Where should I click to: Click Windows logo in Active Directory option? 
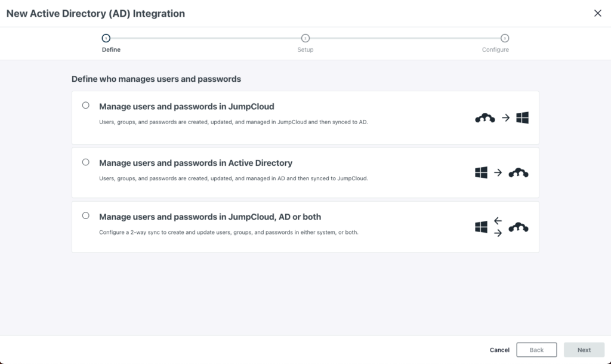click(481, 173)
